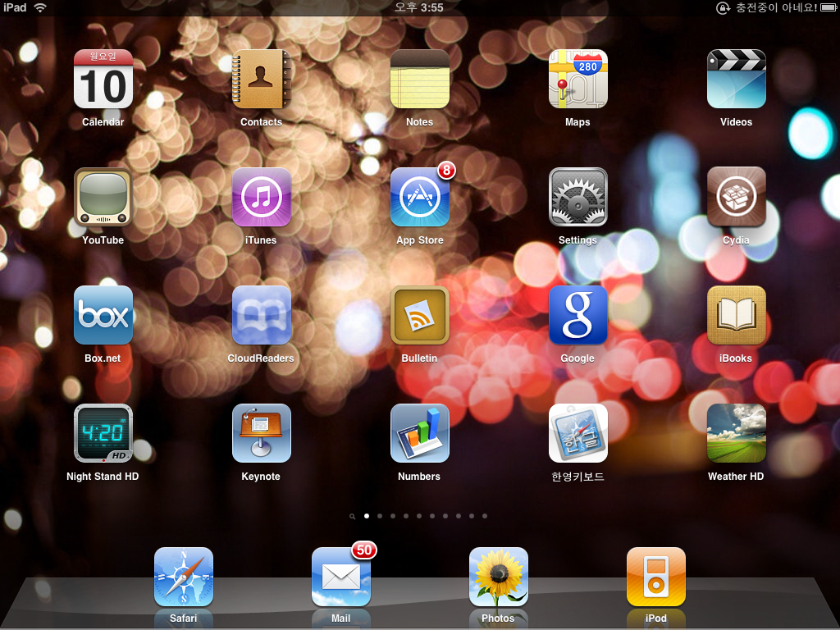Tap the rotation lock status icon
Image resolution: width=840 pixels, height=630 pixels.
coord(724,7)
